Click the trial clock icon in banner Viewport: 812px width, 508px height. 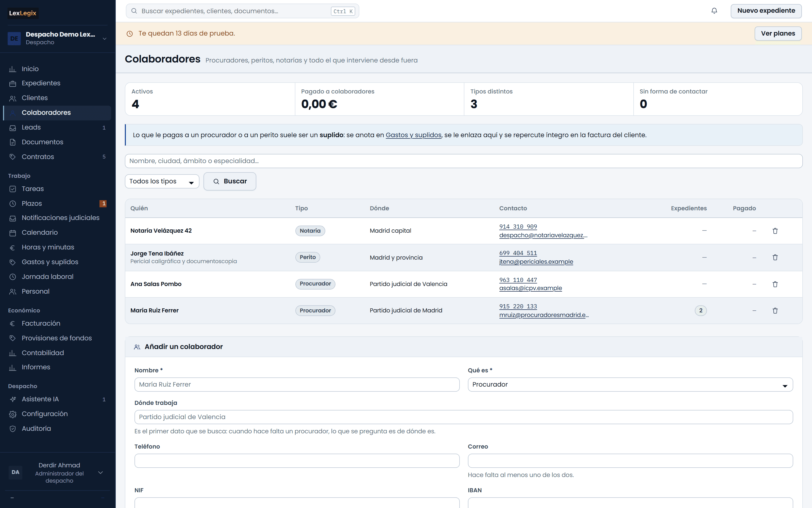(129, 34)
